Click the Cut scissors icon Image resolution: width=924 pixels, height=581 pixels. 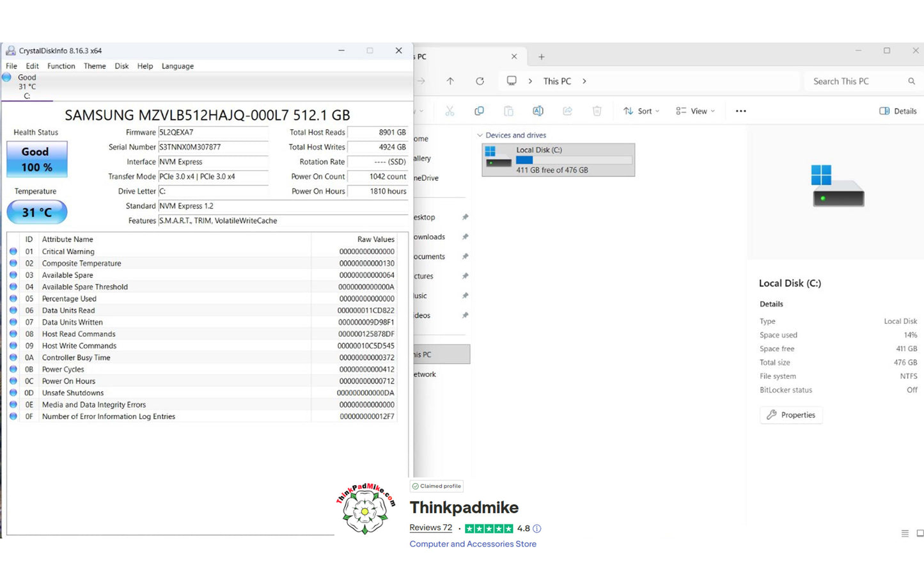pyautogui.click(x=450, y=111)
